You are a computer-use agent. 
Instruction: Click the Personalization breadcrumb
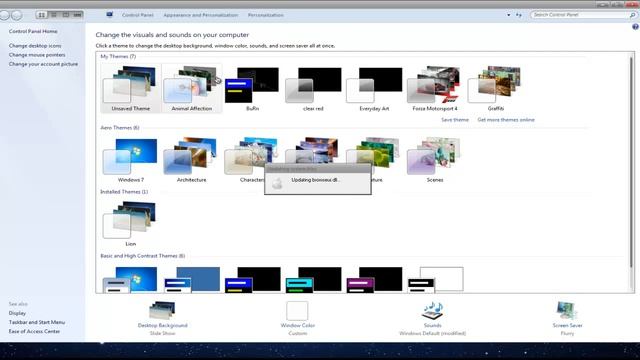(265, 15)
